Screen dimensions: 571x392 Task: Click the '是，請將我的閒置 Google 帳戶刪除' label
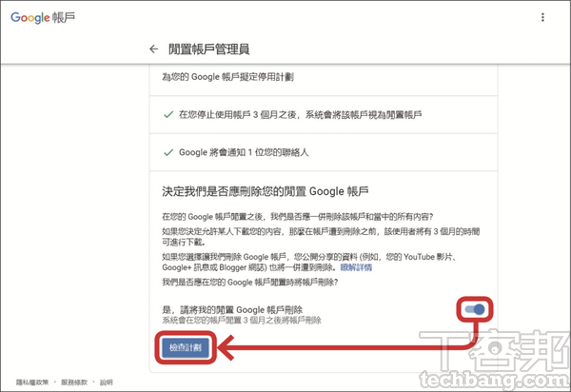coord(232,310)
